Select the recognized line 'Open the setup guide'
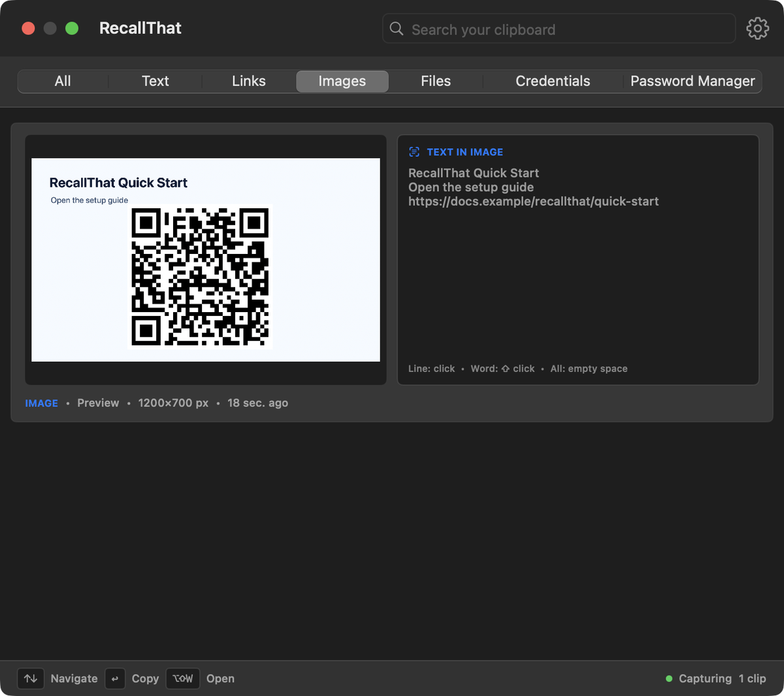The image size is (784, 696). [x=471, y=187]
